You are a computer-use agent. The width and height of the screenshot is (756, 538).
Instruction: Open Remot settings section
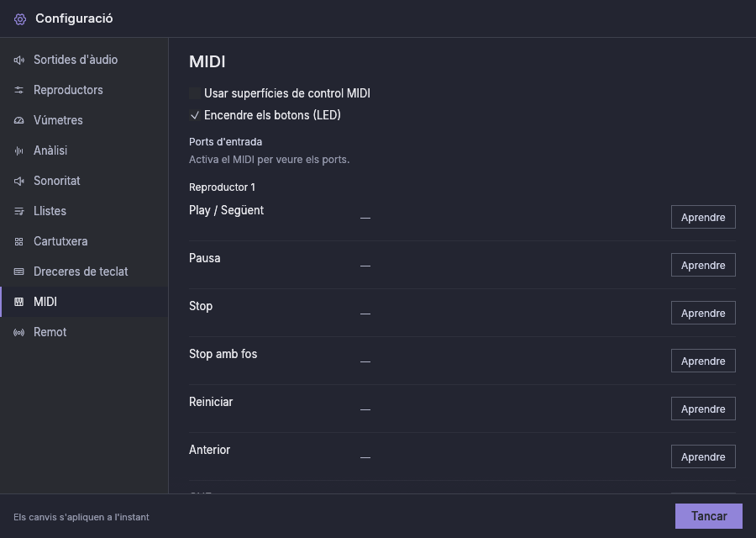(84, 332)
